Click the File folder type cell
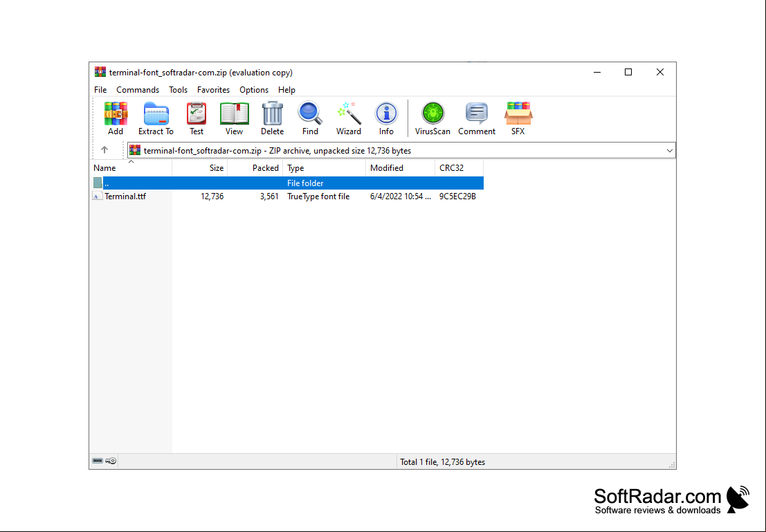 [x=305, y=183]
